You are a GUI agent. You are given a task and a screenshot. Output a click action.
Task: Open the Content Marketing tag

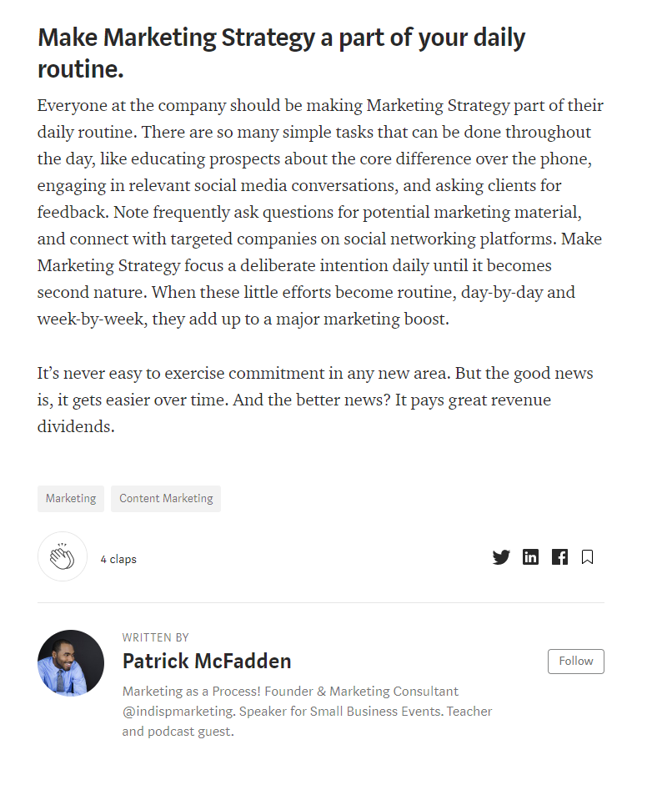tap(166, 498)
